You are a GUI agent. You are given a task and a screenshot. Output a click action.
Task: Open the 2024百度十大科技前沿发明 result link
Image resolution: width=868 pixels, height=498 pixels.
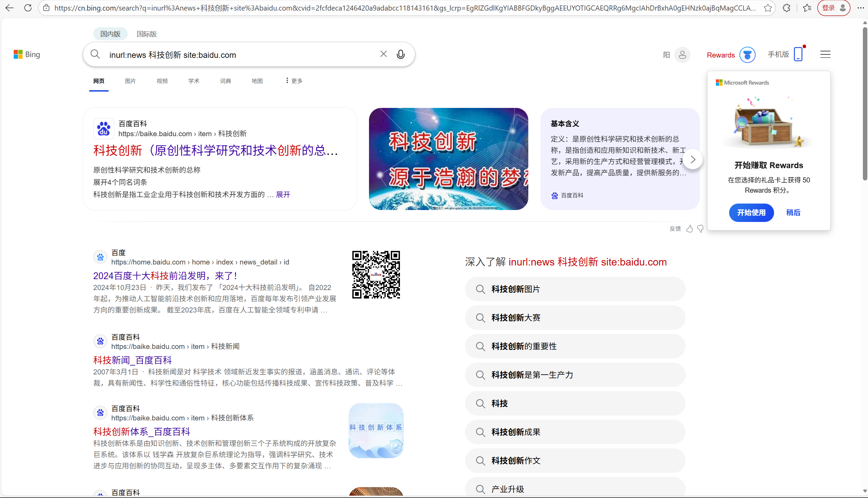pos(165,276)
